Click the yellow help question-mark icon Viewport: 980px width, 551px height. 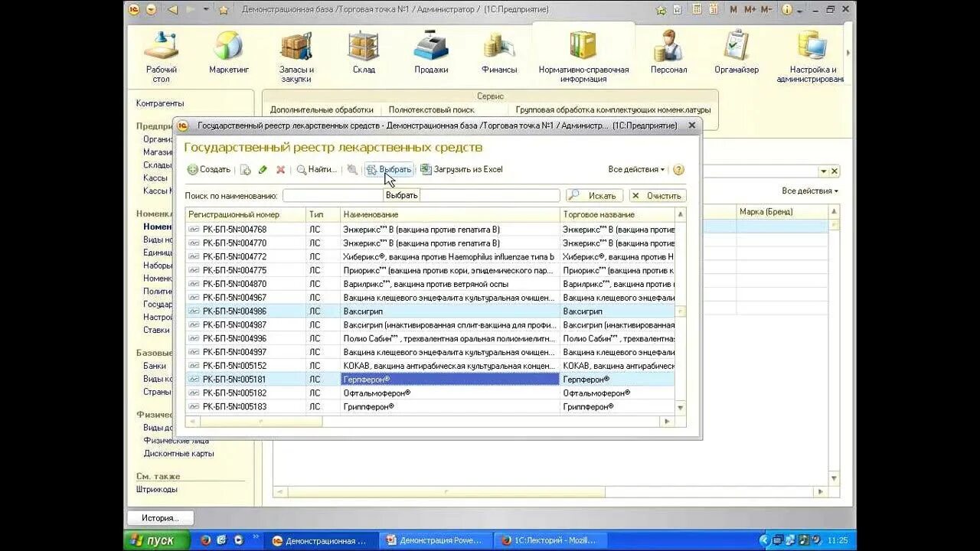(678, 170)
